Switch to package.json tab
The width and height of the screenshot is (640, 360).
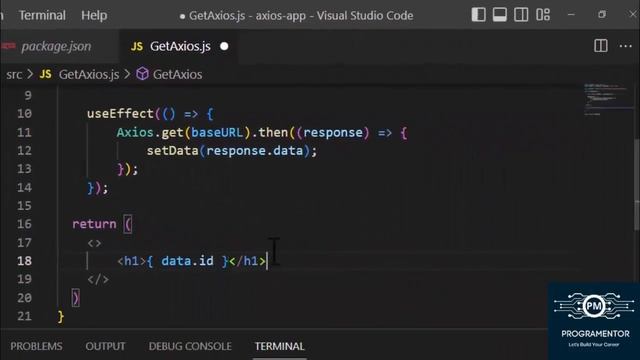pyautogui.click(x=56, y=47)
